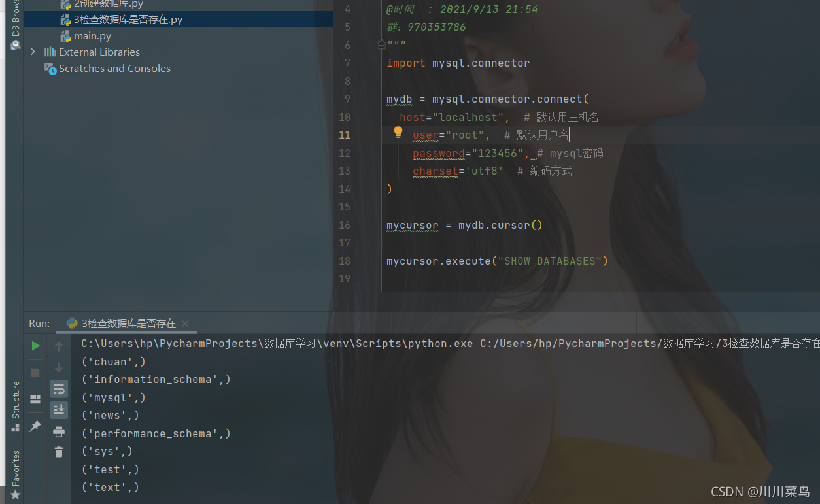Click the @时间 2021/9/13 comment line
This screenshot has height=504, width=820.
462,9
